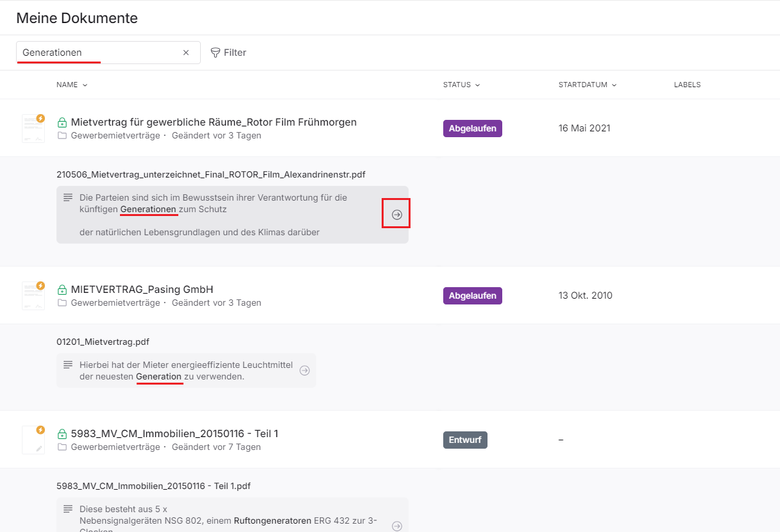Open 5983_MV_CM_Immobilien_20150116 - Teil 1 document
780x532 pixels.
tap(174, 433)
